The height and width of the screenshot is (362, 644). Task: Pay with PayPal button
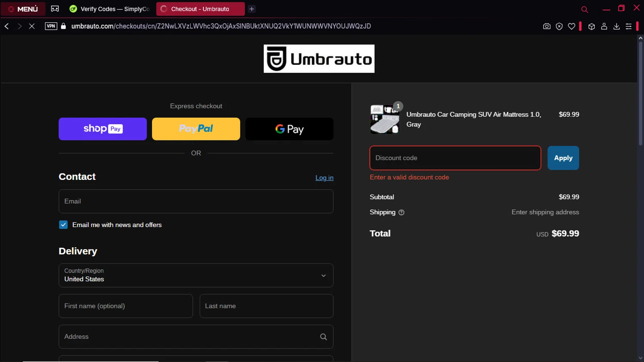196,129
